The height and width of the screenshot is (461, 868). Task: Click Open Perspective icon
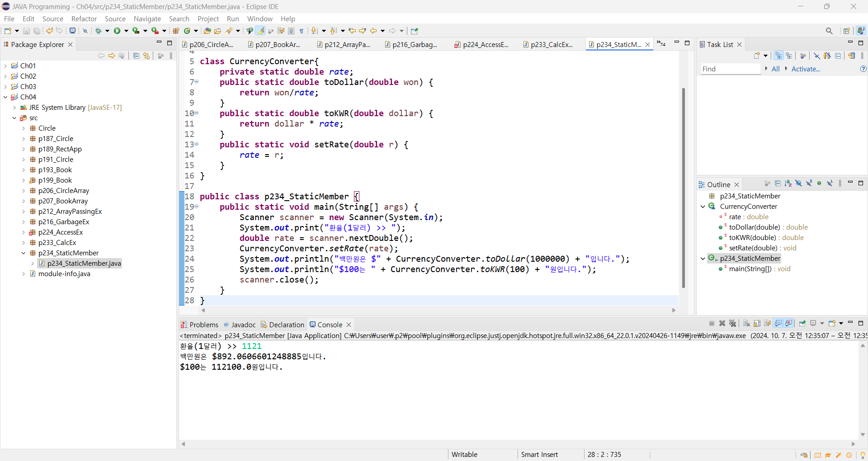pyautogui.click(x=847, y=31)
